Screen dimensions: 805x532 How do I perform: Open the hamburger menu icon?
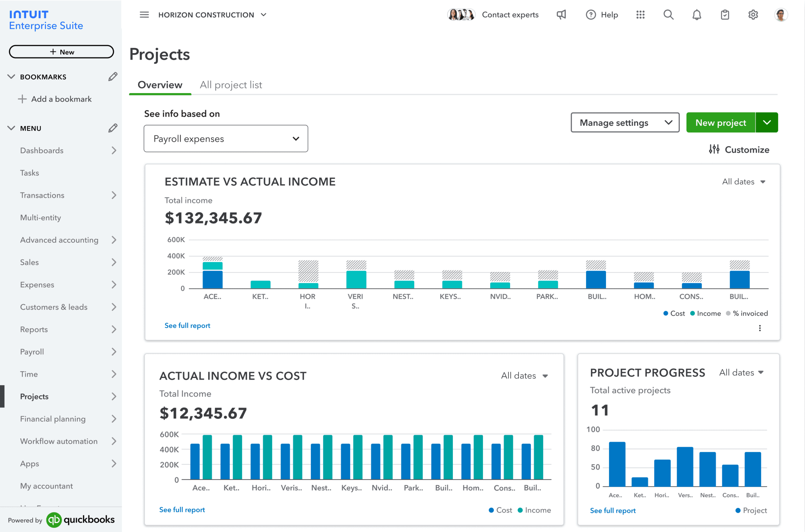coord(144,14)
